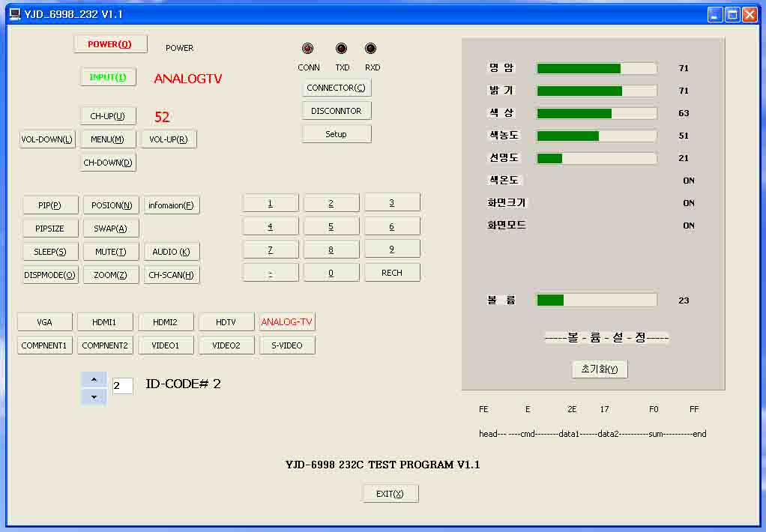Open the Setup dialog
The height and width of the screenshot is (532, 766).
[337, 134]
